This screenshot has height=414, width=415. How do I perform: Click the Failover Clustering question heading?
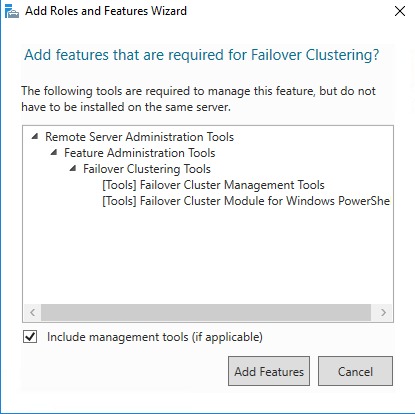(202, 55)
